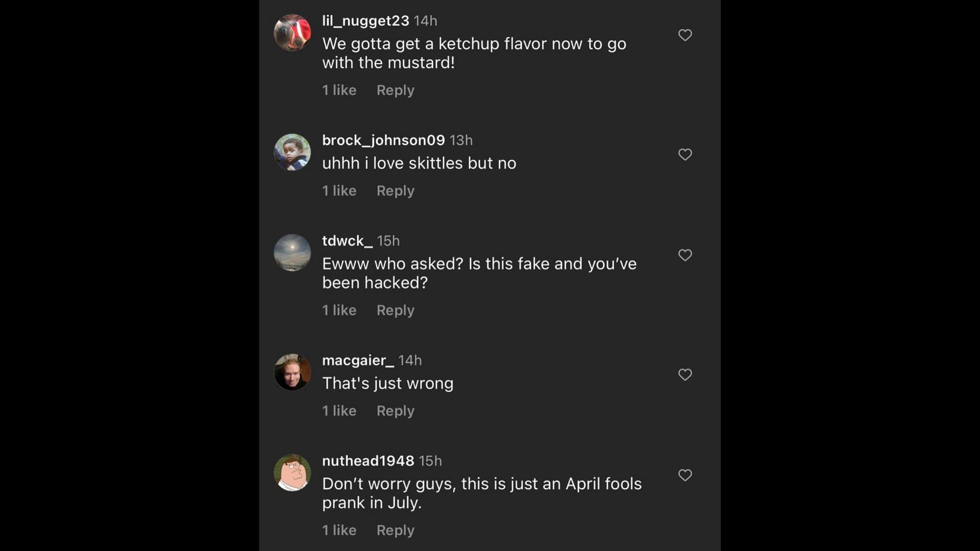Reply to brock_johnson09's comment

coord(395,190)
